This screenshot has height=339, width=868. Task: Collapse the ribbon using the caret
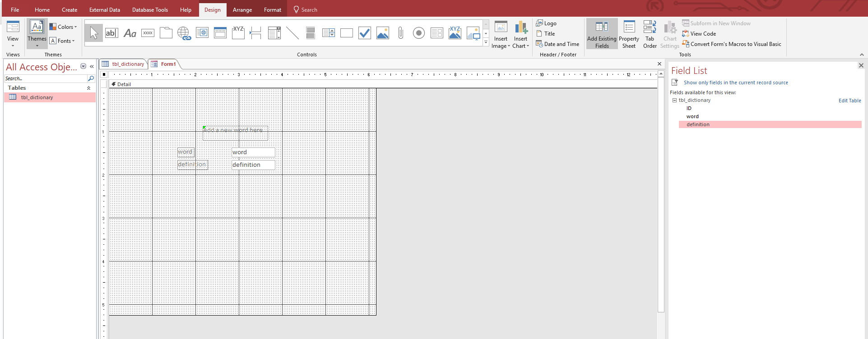pyautogui.click(x=861, y=55)
